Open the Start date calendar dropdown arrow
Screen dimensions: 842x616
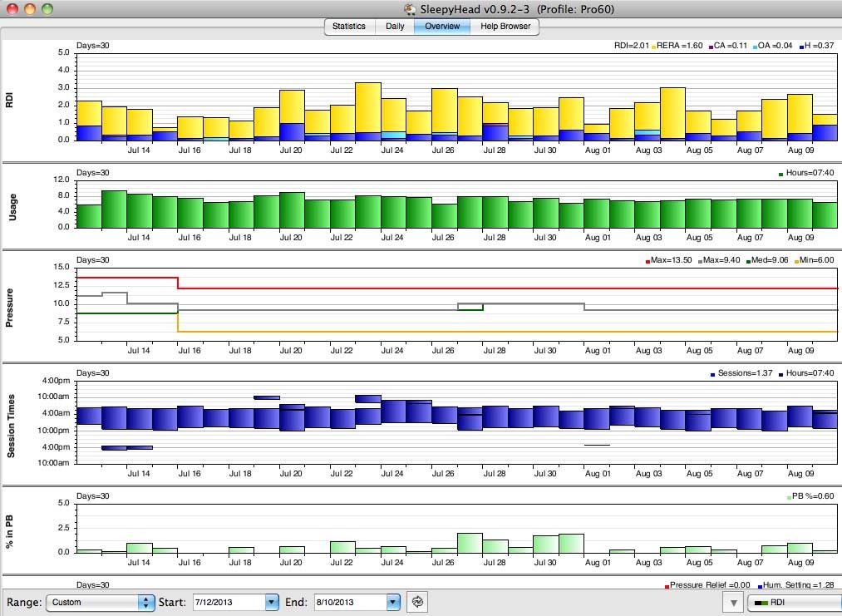tap(271, 602)
